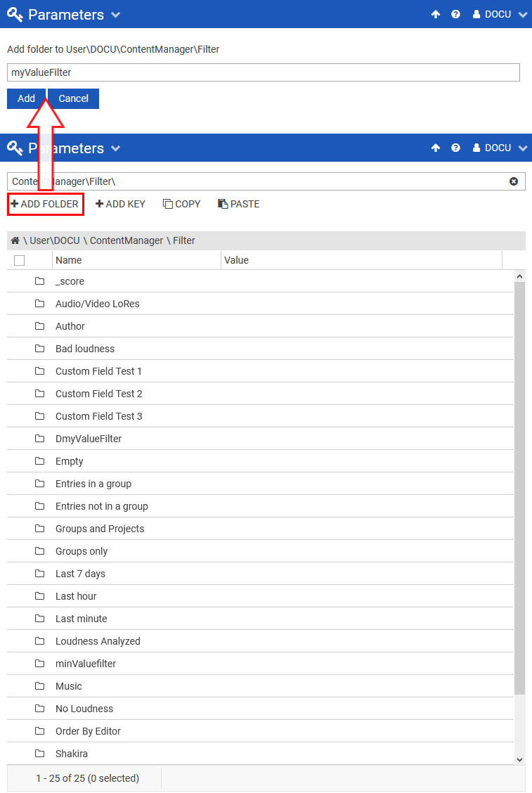Click the home icon in the breadcrumb
The height and width of the screenshot is (793, 532).
tap(15, 240)
